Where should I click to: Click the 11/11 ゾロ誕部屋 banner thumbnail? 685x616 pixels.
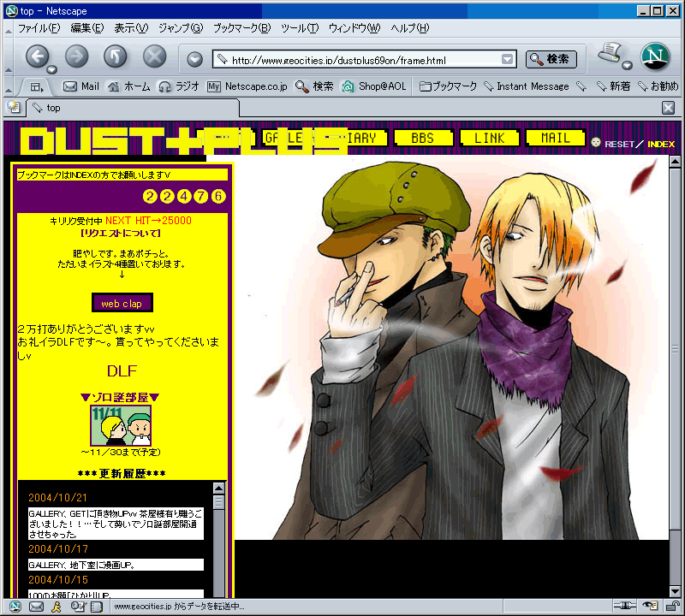click(x=121, y=426)
